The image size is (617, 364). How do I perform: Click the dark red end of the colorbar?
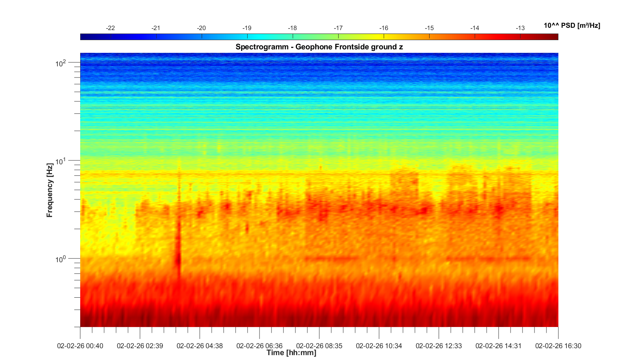[x=553, y=37]
